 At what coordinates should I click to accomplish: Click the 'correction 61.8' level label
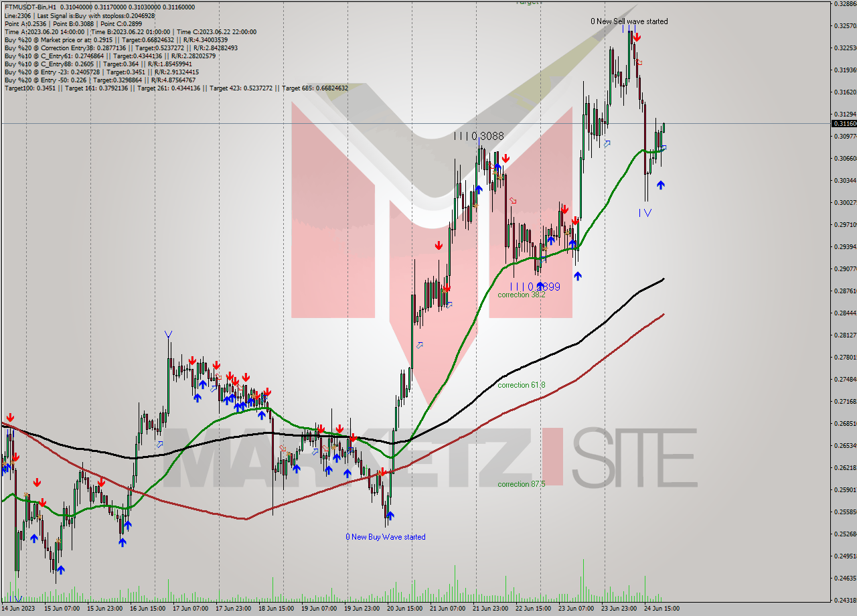pos(521,385)
